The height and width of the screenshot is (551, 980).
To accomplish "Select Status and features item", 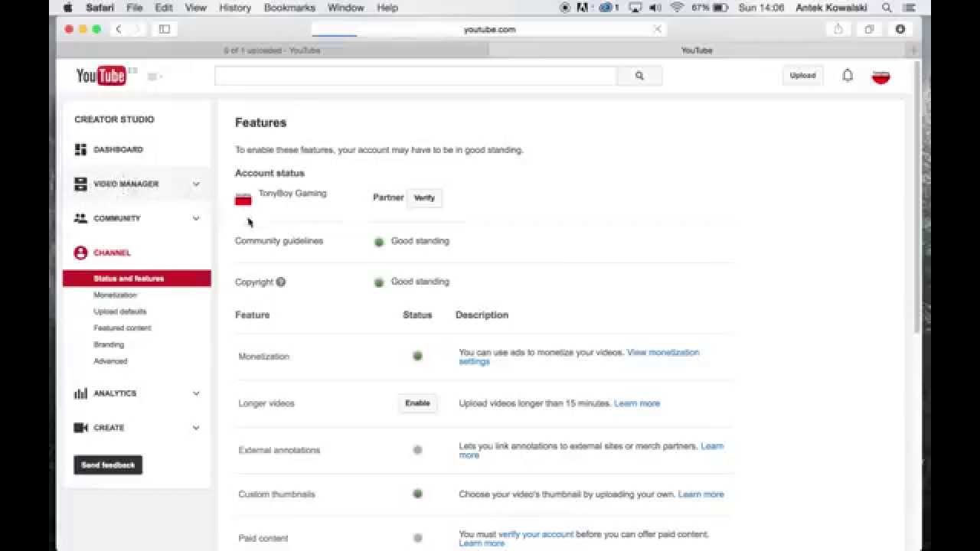I will [x=137, y=279].
